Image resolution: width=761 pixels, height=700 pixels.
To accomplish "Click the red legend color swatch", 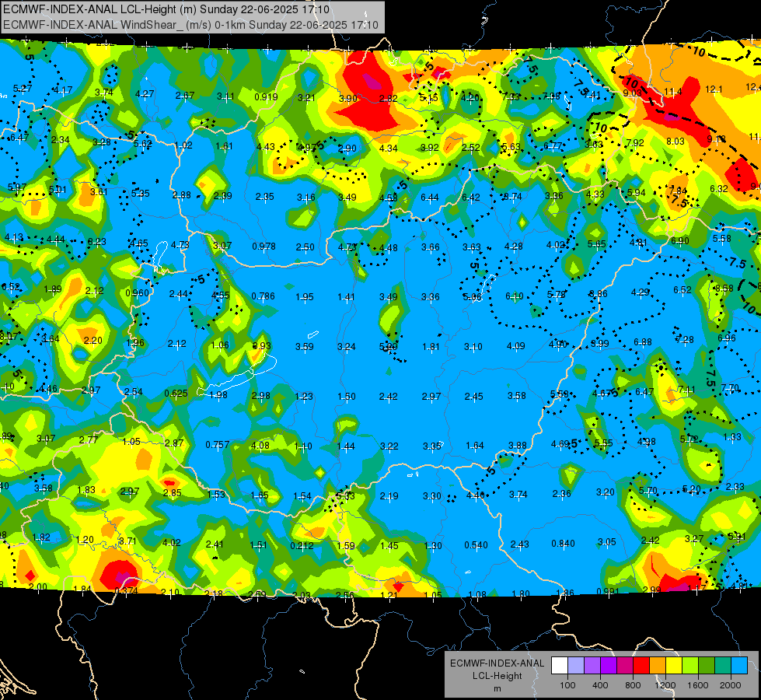I will coord(641,666).
